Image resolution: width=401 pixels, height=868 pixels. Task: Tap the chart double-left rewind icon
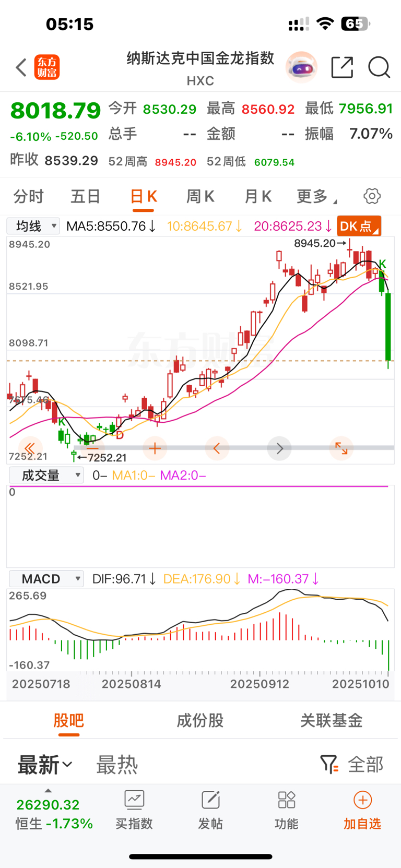[30, 448]
